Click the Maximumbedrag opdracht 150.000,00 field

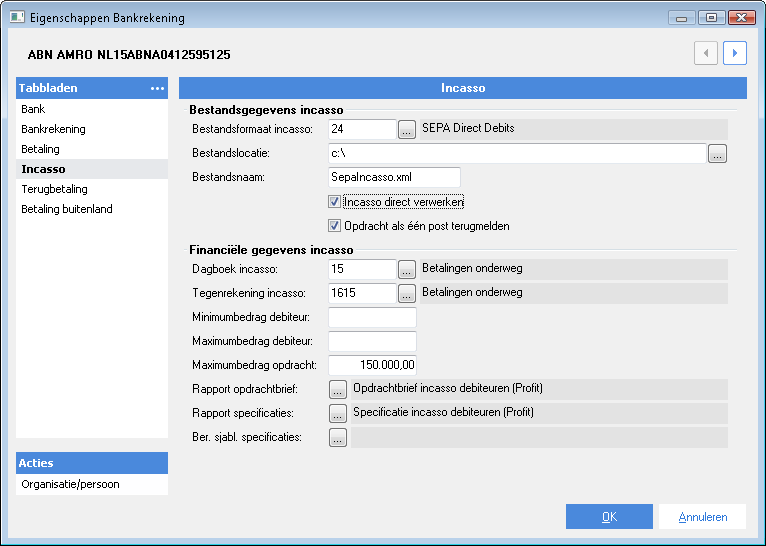point(372,365)
